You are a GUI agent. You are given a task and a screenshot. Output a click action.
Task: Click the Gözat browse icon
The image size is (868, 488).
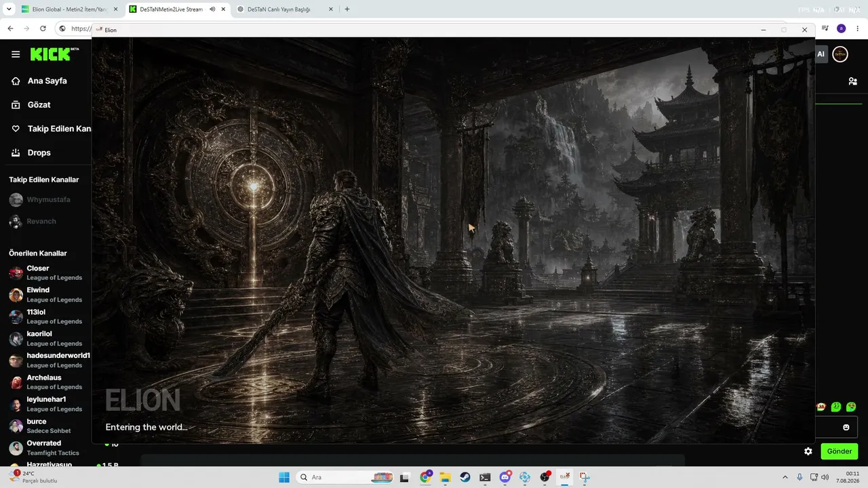pos(16,105)
